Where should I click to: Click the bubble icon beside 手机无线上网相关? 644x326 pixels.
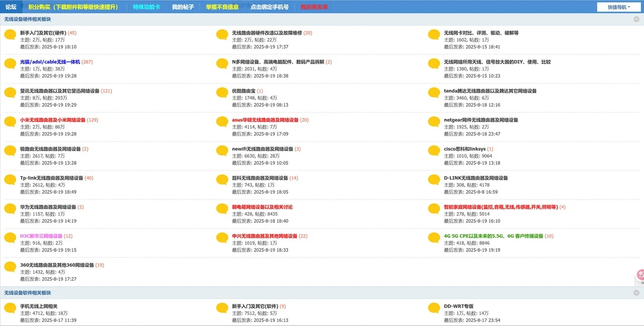click(11, 308)
